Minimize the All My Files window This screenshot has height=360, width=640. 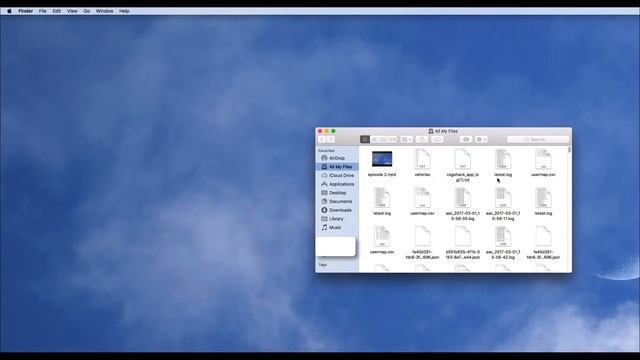point(327,131)
